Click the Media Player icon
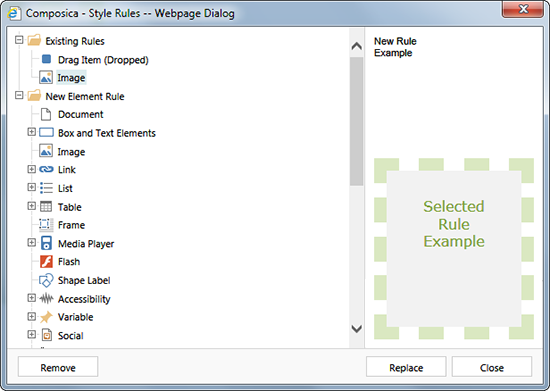Viewport: 550px width, 391px height. [x=46, y=243]
